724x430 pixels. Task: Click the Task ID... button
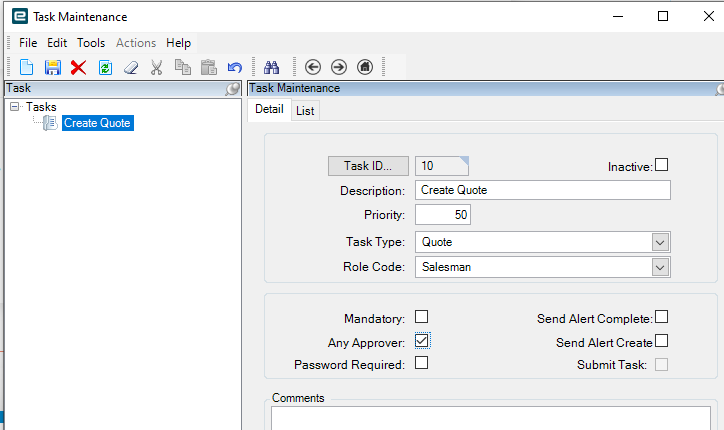[368, 166]
